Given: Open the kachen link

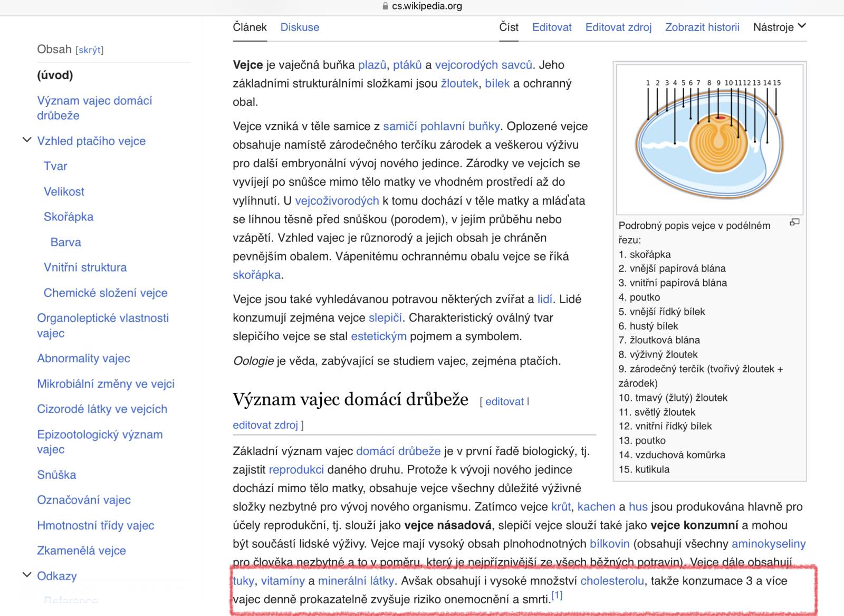Looking at the screenshot, I should tap(597, 507).
